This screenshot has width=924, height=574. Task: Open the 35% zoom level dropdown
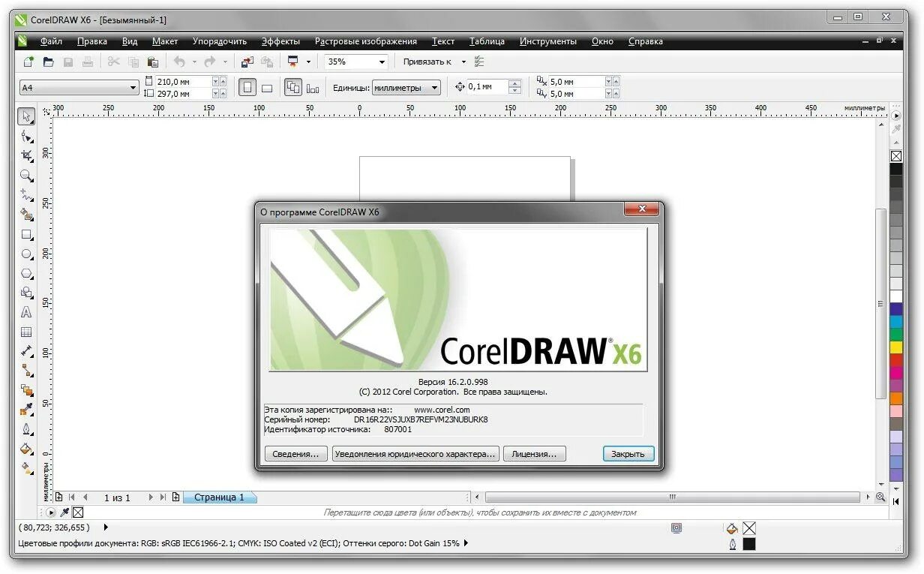[x=382, y=62]
